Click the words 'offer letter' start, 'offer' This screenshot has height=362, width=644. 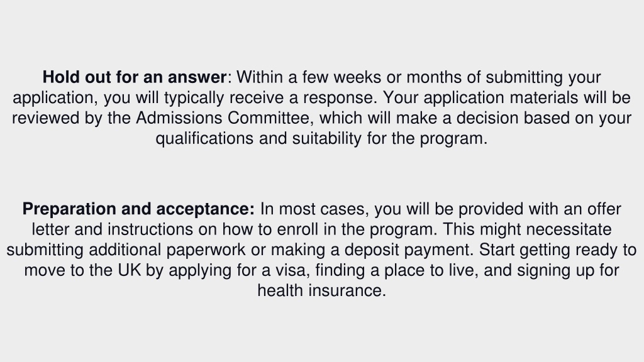click(604, 209)
